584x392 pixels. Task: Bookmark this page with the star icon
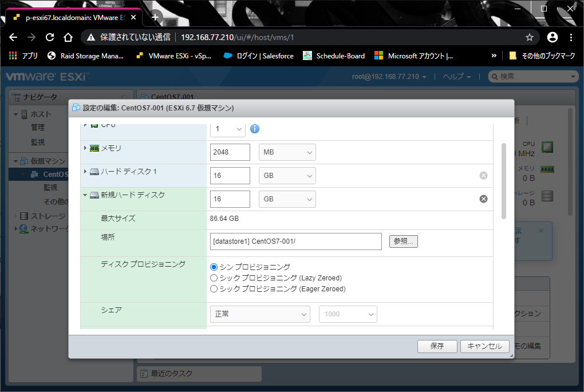pos(529,37)
